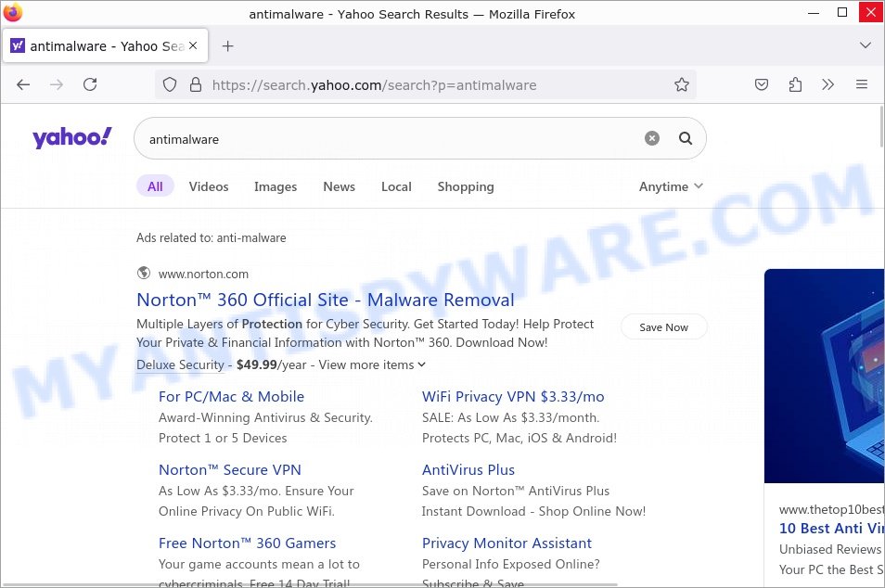
Task: Open the Firefox hamburger menu
Action: 861,84
